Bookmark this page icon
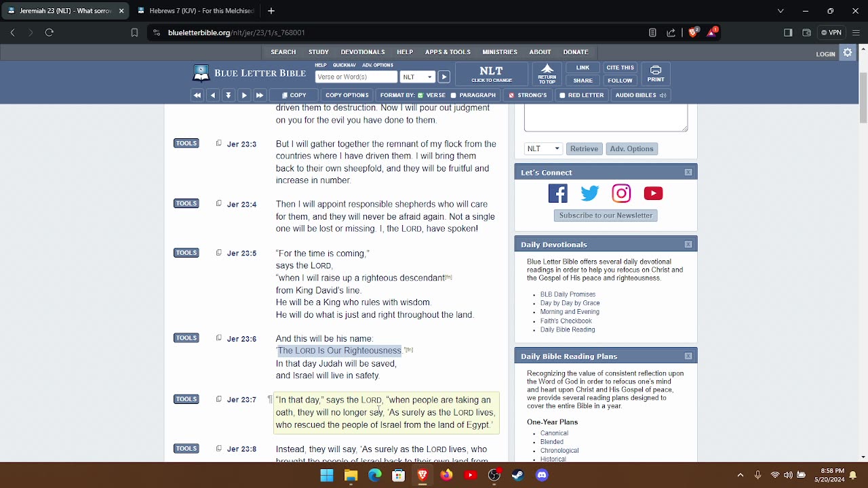 134,33
